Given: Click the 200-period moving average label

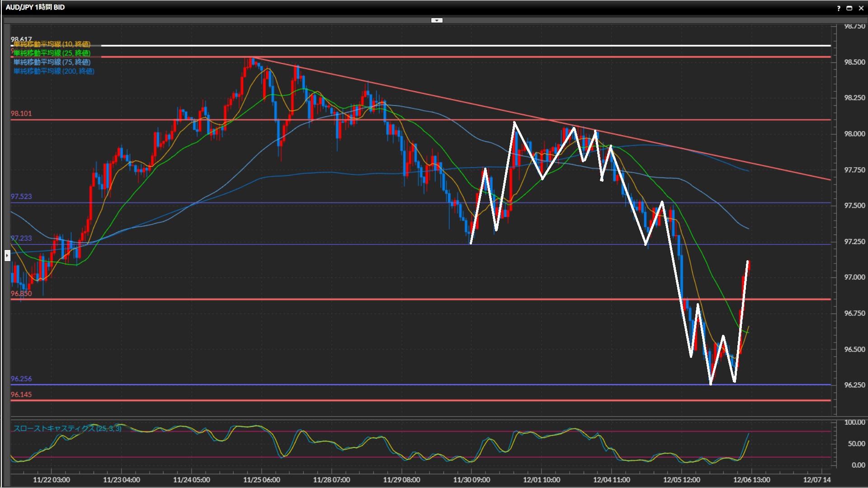Looking at the screenshot, I should point(54,71).
